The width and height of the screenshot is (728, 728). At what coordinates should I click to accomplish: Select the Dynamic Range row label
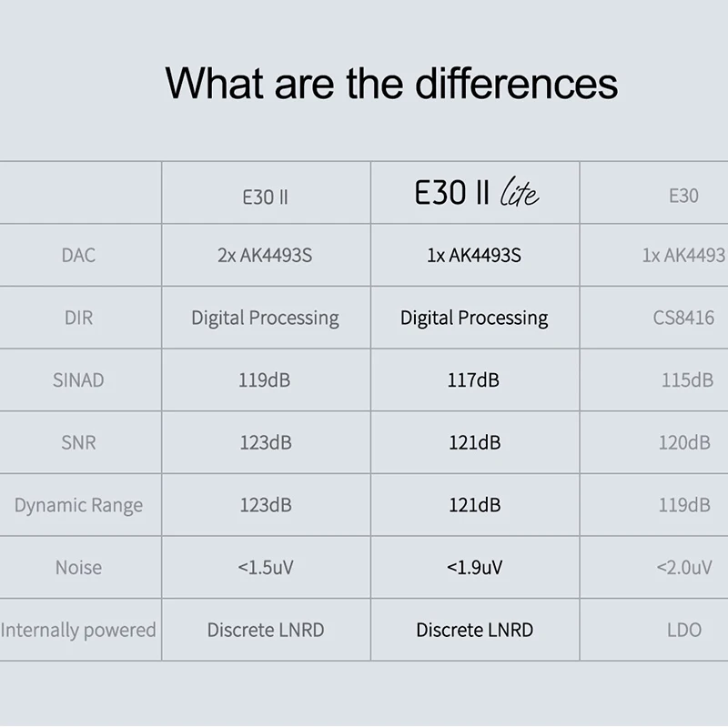point(78,505)
